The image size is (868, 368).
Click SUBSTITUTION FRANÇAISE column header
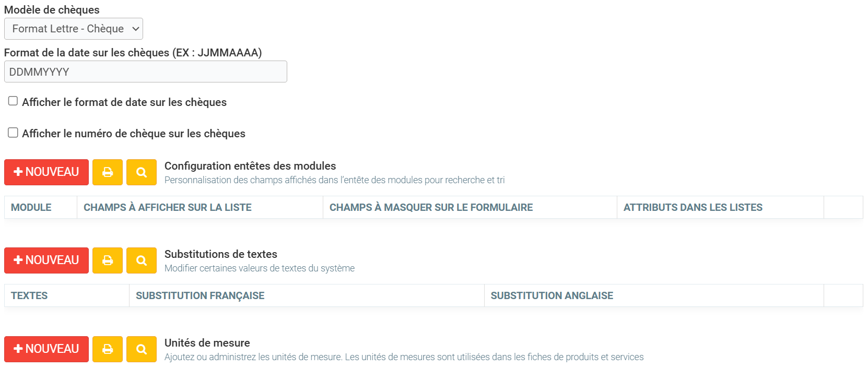pyautogui.click(x=200, y=296)
